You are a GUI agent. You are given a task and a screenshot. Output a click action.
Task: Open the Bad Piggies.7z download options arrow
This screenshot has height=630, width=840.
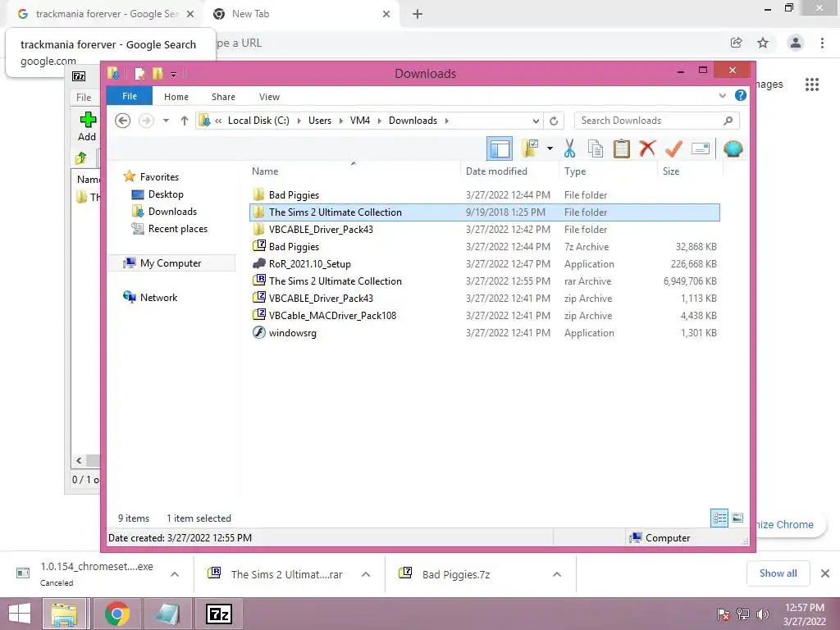[x=557, y=574]
